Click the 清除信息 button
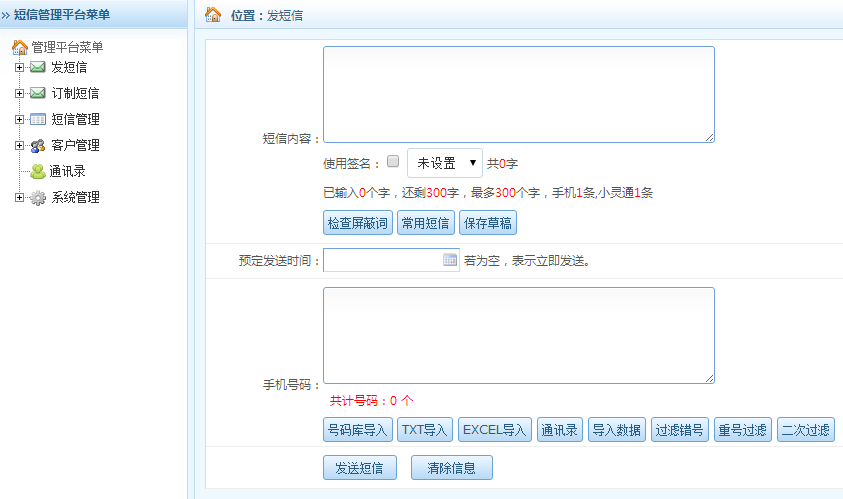This screenshot has width=843, height=499. (452, 467)
